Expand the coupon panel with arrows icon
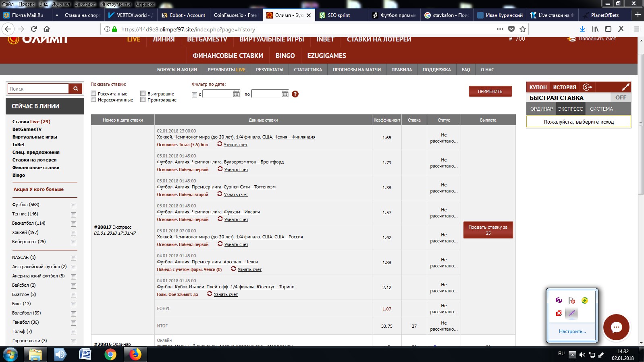This screenshot has height=362, width=644. click(625, 87)
